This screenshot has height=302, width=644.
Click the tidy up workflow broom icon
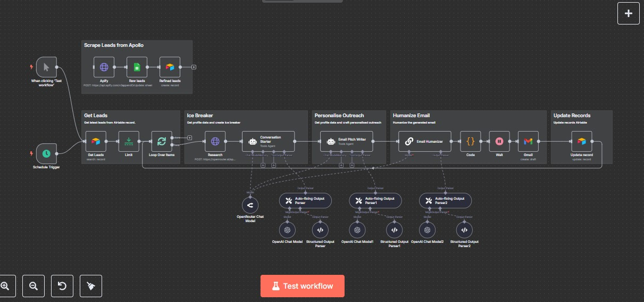pos(91,286)
